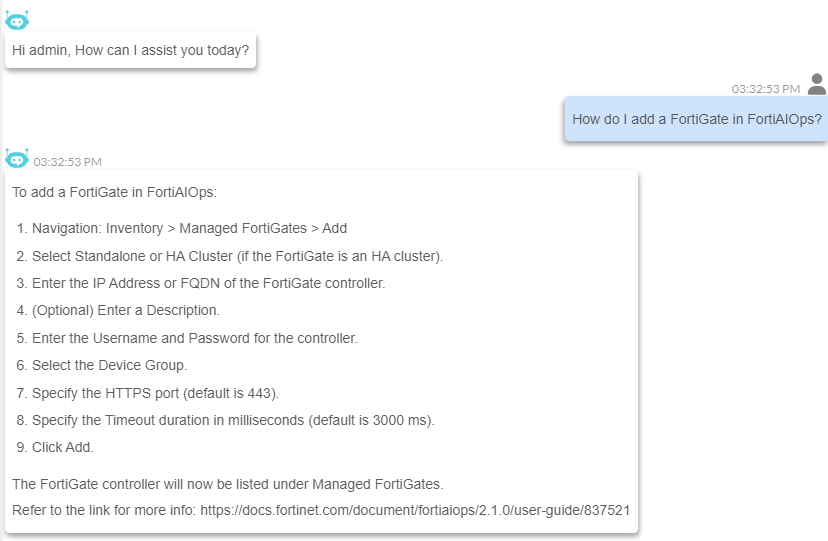Click the "Hi admin" greeting bubble
Viewport: 828px width, 541px height.
[x=130, y=50]
